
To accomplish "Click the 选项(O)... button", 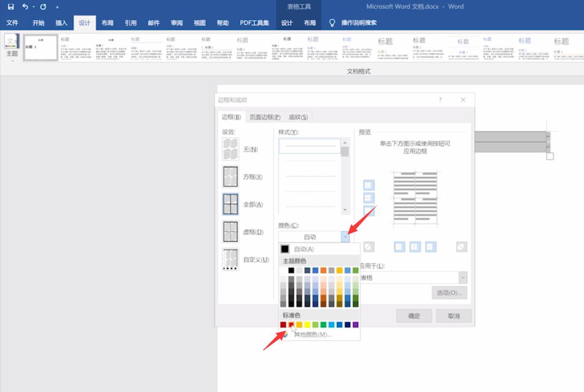I will (449, 293).
